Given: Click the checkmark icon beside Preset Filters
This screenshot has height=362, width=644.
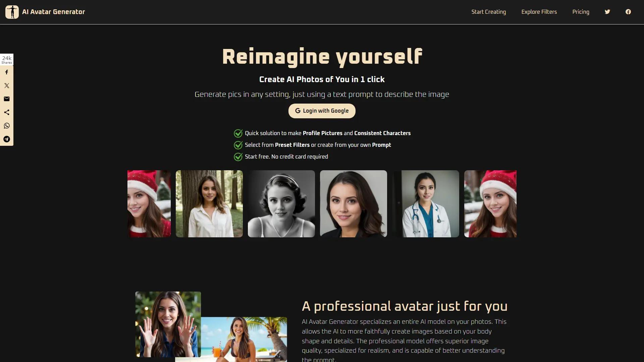Looking at the screenshot, I should point(238,145).
